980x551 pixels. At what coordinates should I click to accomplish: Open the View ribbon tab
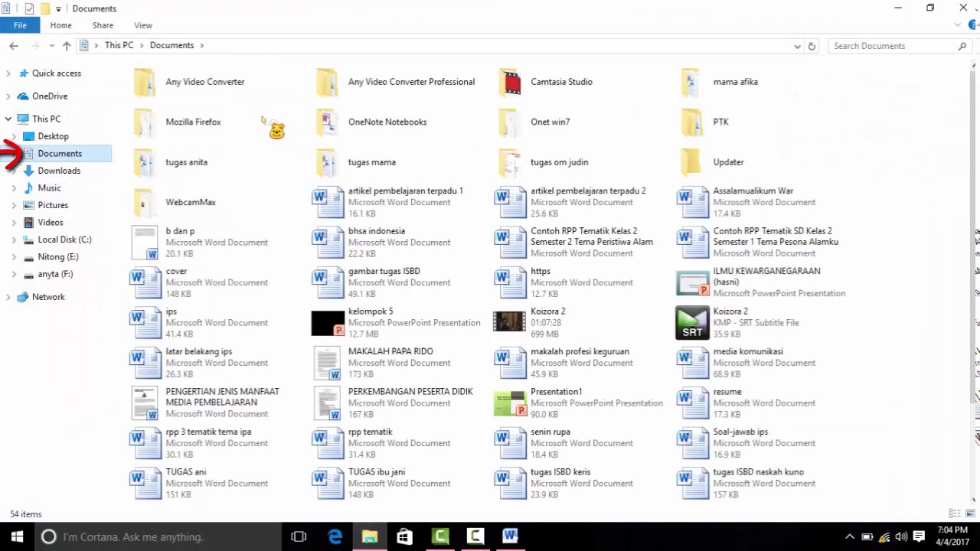(143, 25)
